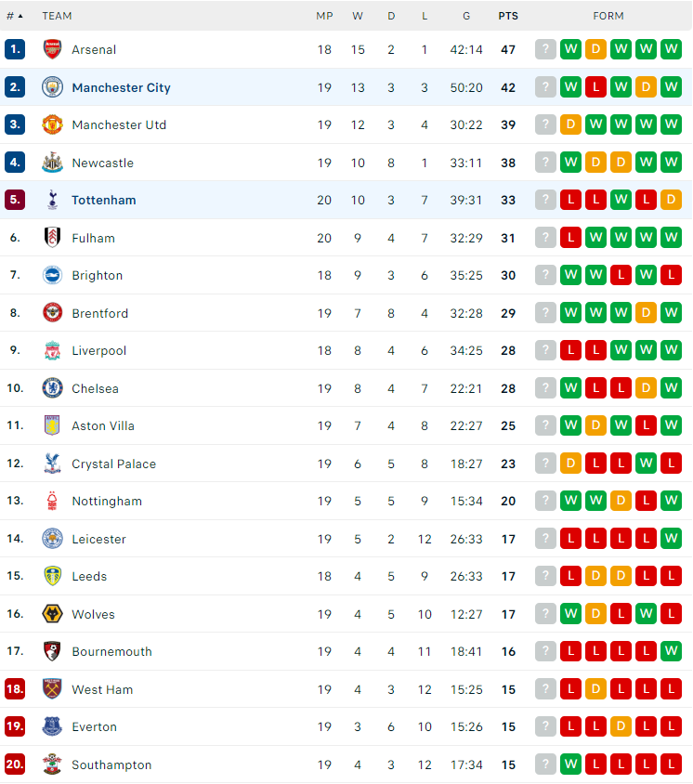Click the Everton club crest
Viewport: 693px width, 784px height.
52,726
